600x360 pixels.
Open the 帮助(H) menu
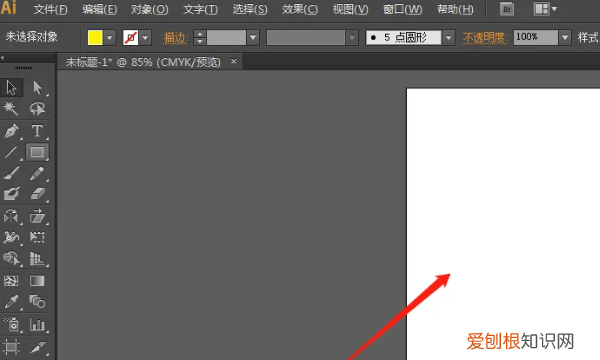point(455,9)
